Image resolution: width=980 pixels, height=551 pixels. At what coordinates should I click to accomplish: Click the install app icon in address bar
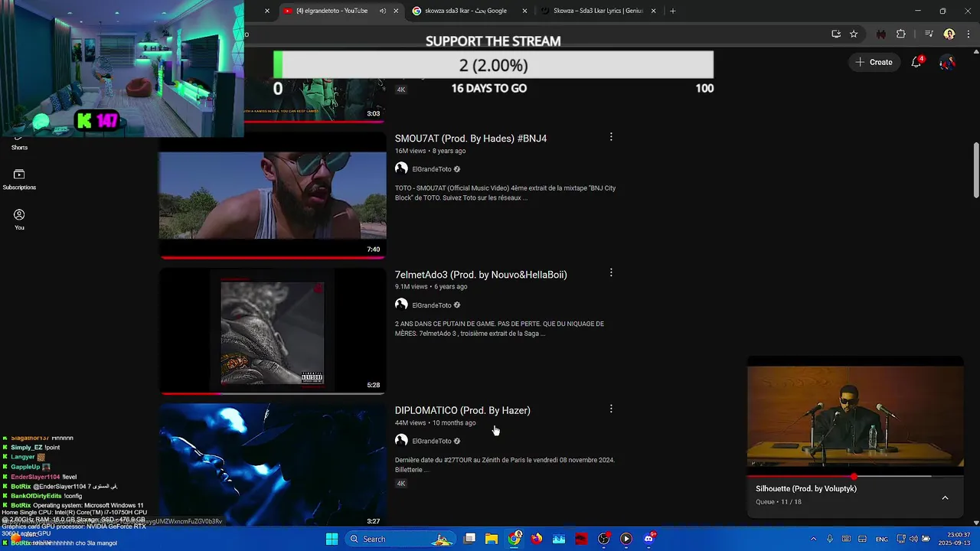click(x=836, y=34)
